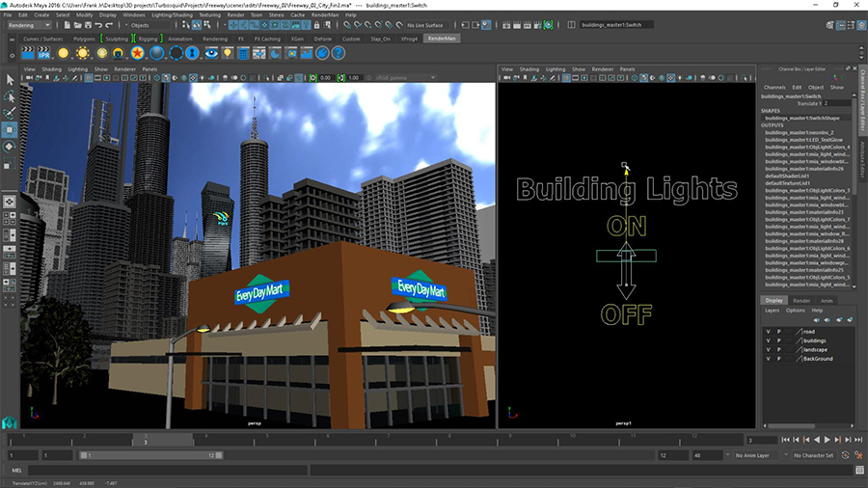The width and height of the screenshot is (868, 488).
Task: Click the eye icon on RenderMan shelf
Action: 210,53
